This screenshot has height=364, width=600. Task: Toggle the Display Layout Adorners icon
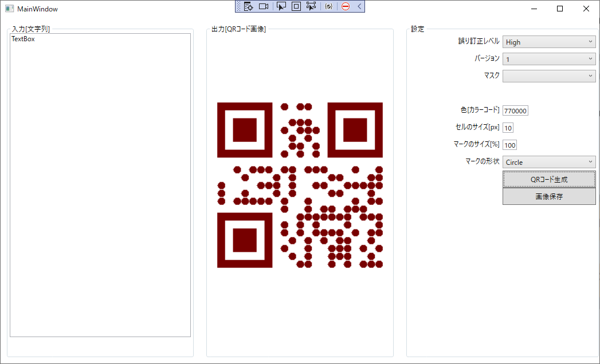coord(295,6)
